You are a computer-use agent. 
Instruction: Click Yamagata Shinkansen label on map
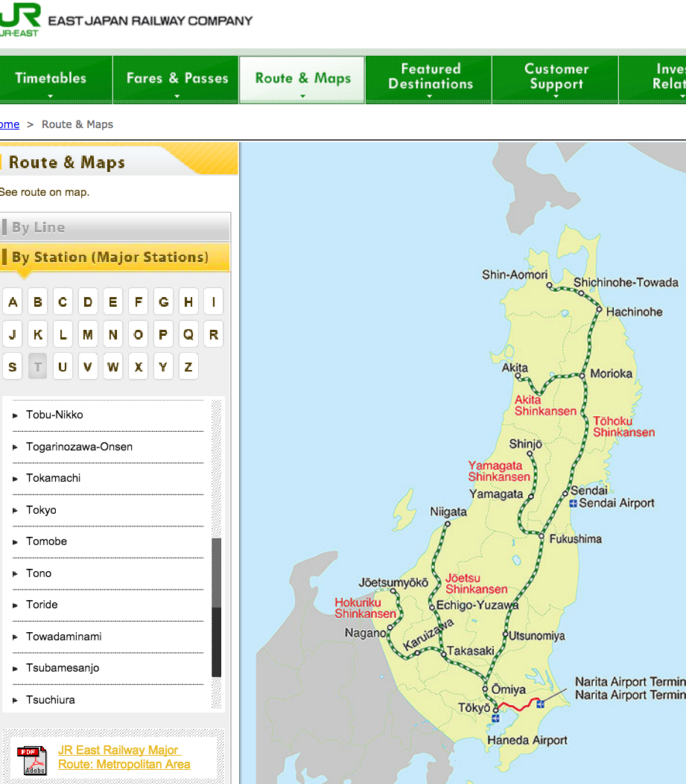click(499, 471)
